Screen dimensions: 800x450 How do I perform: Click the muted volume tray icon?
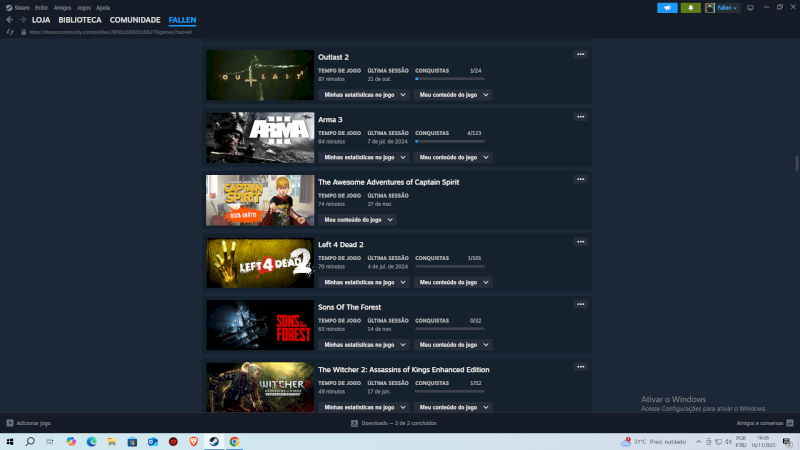click(728, 442)
